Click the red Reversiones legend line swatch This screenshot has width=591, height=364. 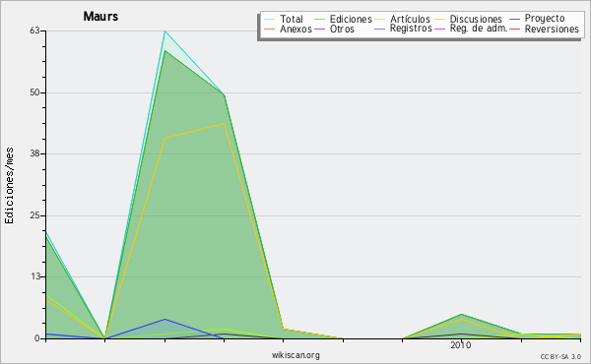(515, 29)
